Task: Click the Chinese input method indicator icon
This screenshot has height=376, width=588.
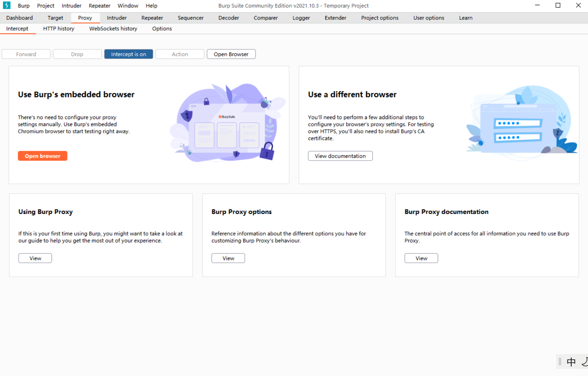Action: [x=571, y=361]
